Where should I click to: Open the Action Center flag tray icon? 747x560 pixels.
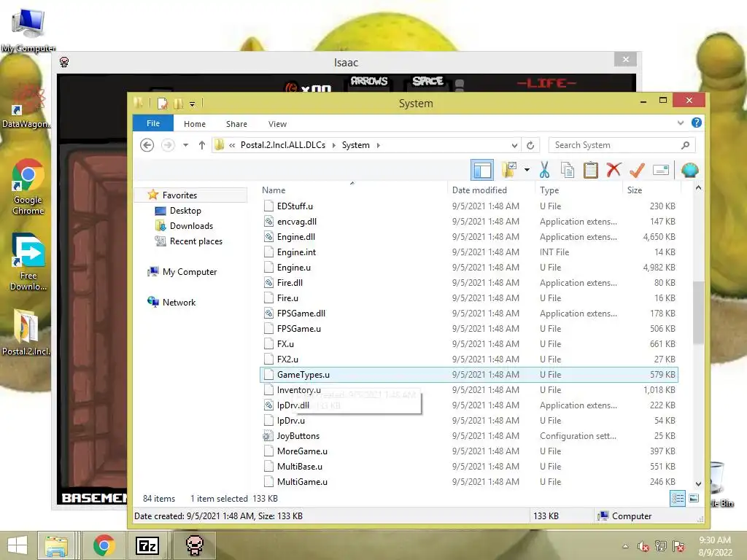pos(679,546)
